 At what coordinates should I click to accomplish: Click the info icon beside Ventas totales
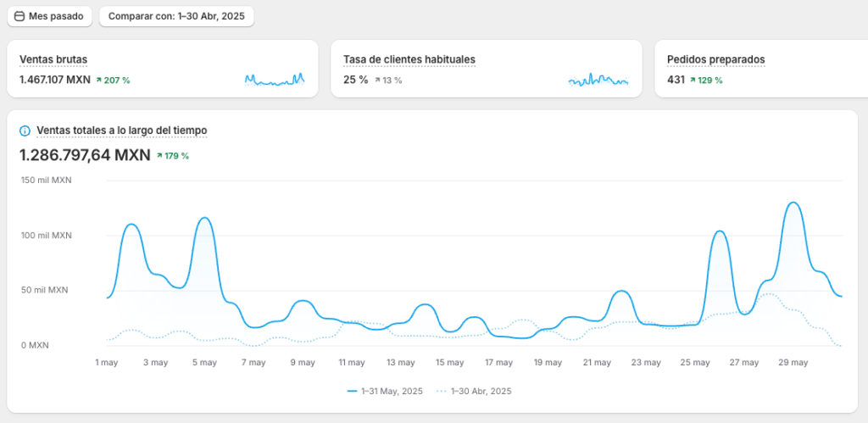[x=25, y=131]
